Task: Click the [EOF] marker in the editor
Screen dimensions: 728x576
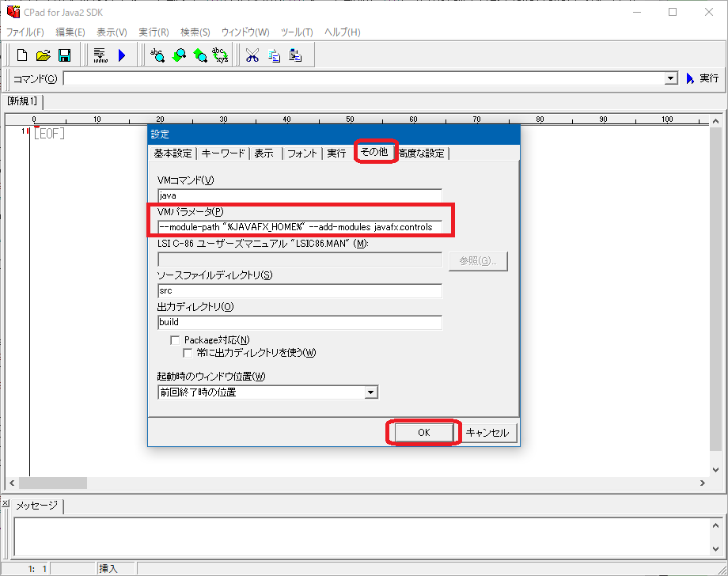Action: (x=49, y=134)
